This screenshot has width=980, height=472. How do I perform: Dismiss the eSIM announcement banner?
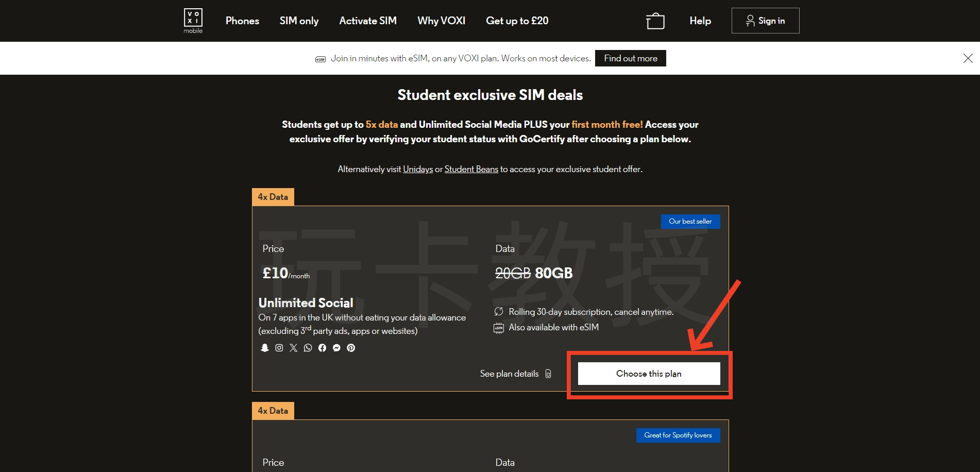(968, 58)
